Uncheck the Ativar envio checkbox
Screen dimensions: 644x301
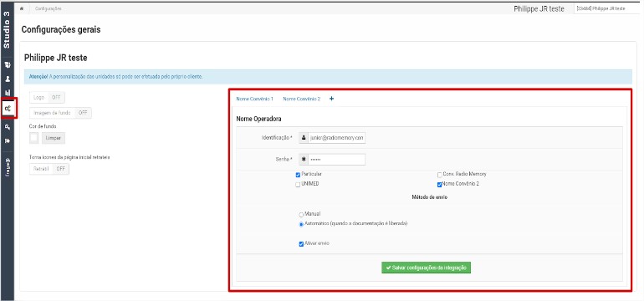point(301,244)
